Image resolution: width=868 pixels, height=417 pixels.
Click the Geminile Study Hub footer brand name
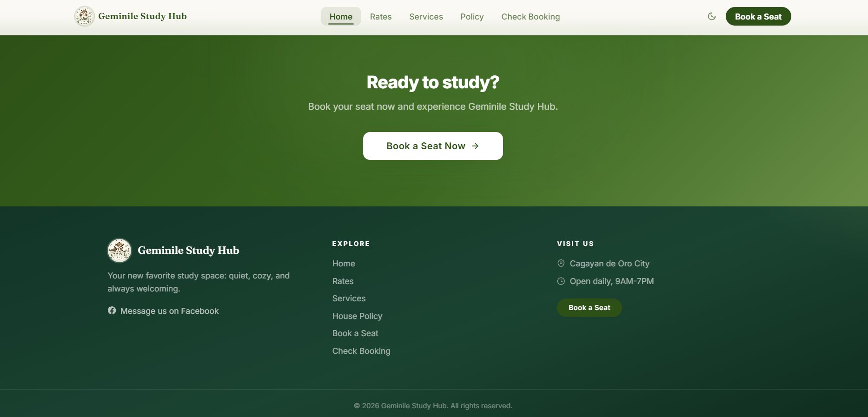pyautogui.click(x=188, y=251)
